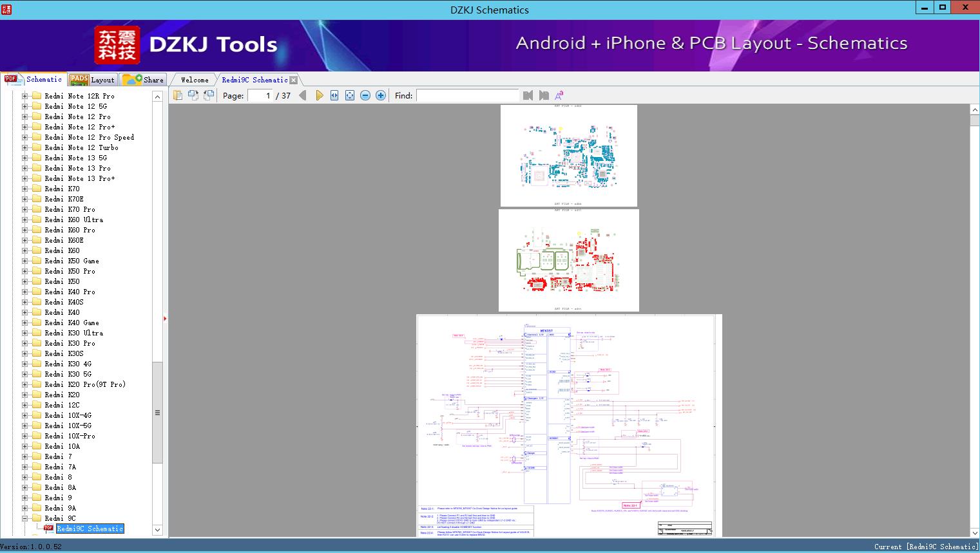Open the Welcome tab

coord(195,80)
